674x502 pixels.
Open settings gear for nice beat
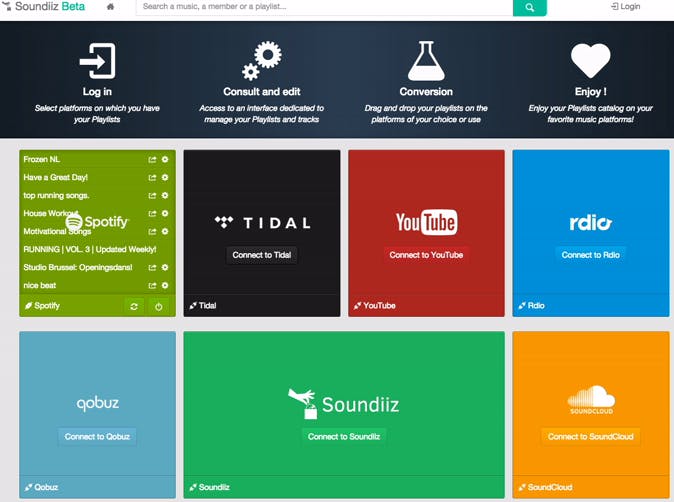coord(165,286)
